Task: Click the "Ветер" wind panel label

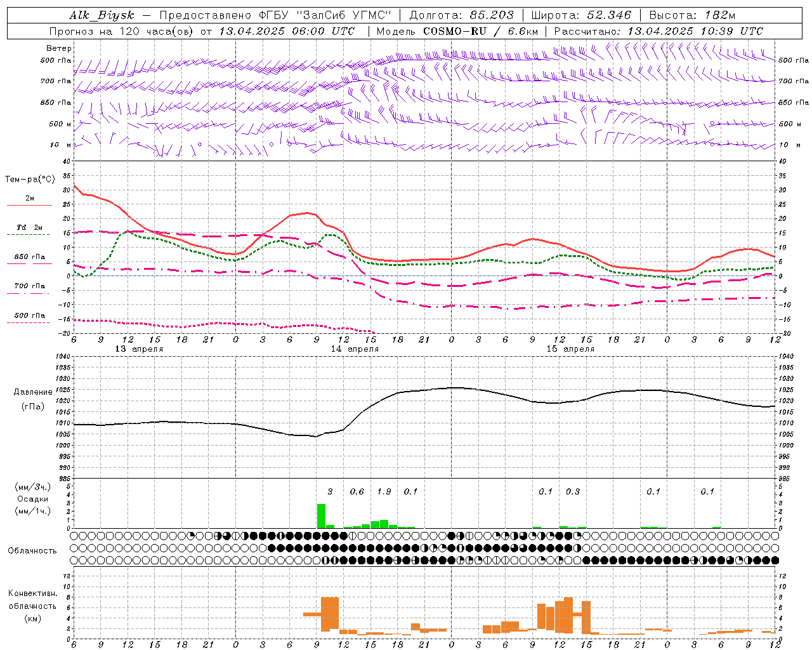Action: click(59, 48)
